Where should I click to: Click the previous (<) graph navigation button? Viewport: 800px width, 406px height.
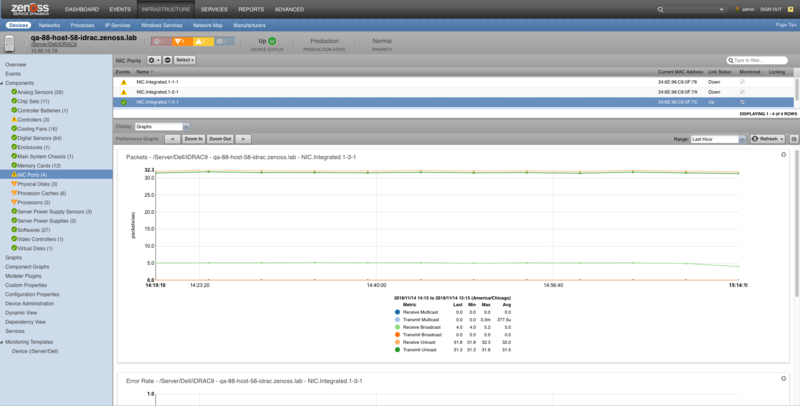pyautogui.click(x=172, y=139)
